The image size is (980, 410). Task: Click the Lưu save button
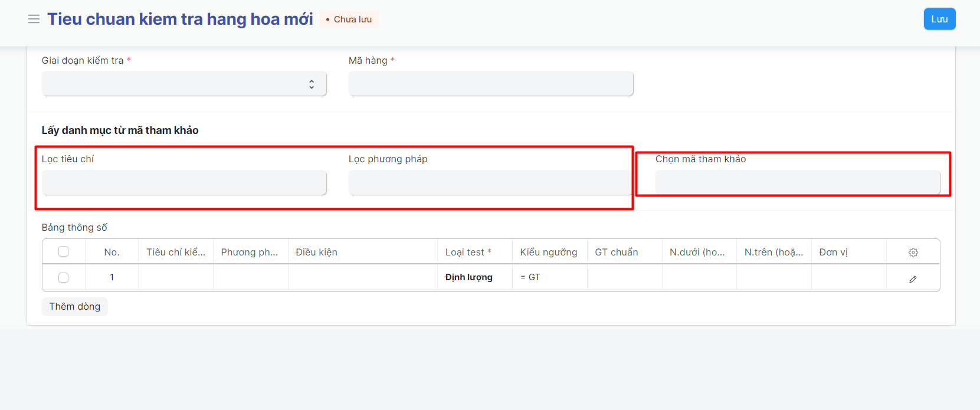point(939,19)
